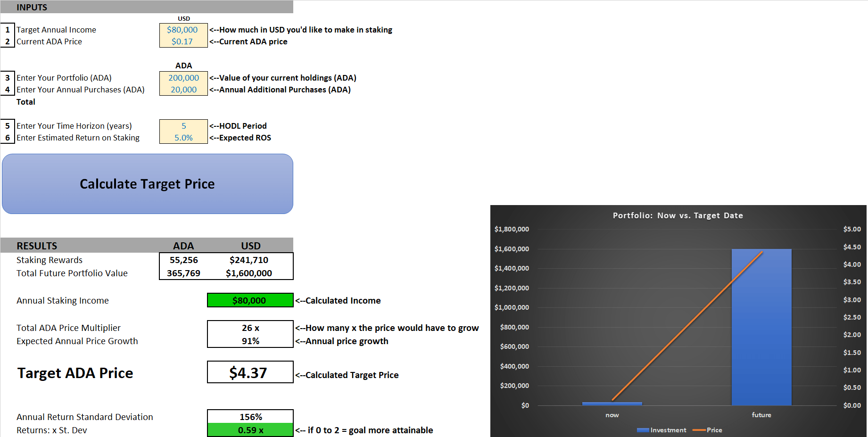Click the row number 1 cell
Image resolution: width=868 pixels, height=437 pixels.
8,30
